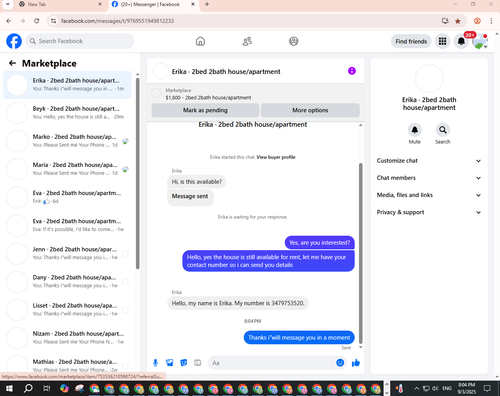Open the Windows notification center icon
The width and height of the screenshot is (500, 396).
pyautogui.click(x=487, y=388)
